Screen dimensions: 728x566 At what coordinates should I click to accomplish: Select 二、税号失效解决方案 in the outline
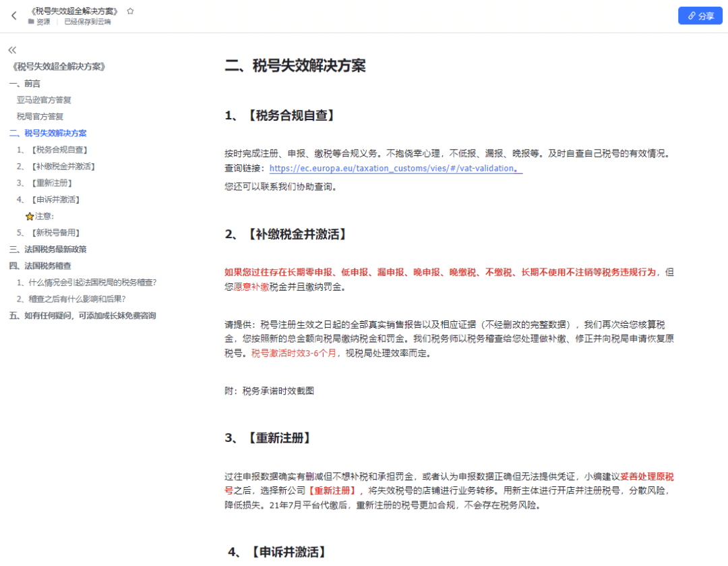[x=47, y=133]
